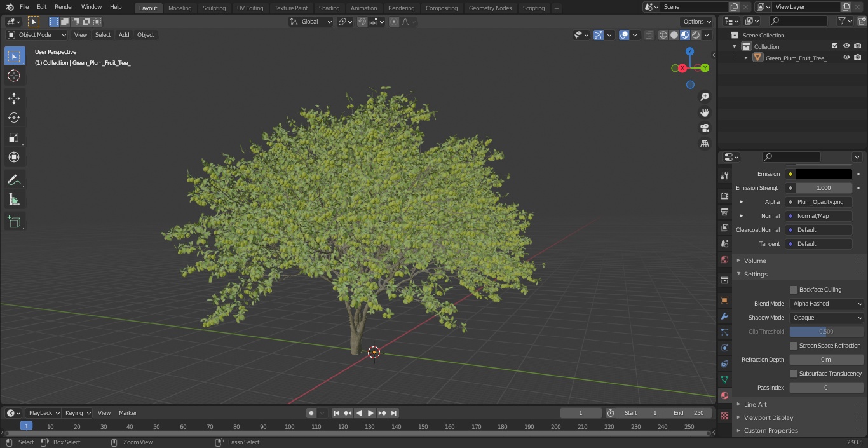Activate the Rotate tool
Screen dimensions: 868x448
tap(14, 118)
